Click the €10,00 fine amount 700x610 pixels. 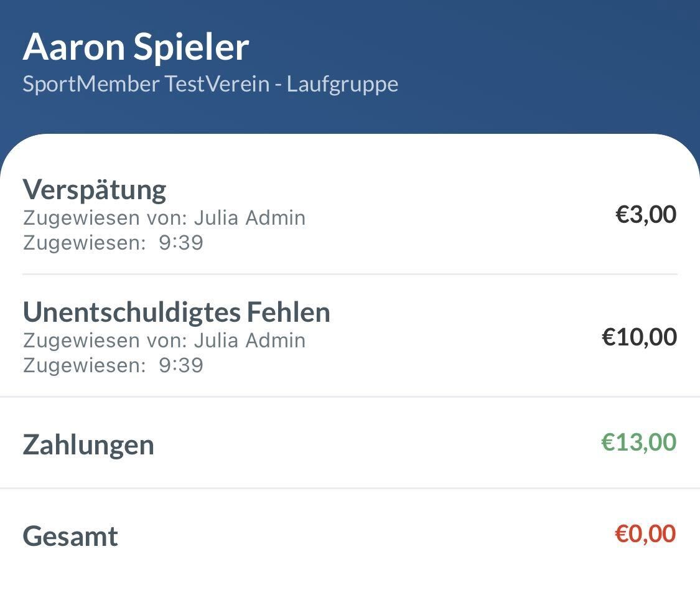(x=639, y=337)
